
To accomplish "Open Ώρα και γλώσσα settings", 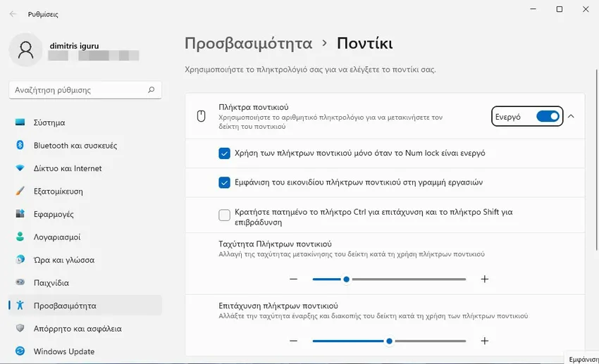I will 85,260.
